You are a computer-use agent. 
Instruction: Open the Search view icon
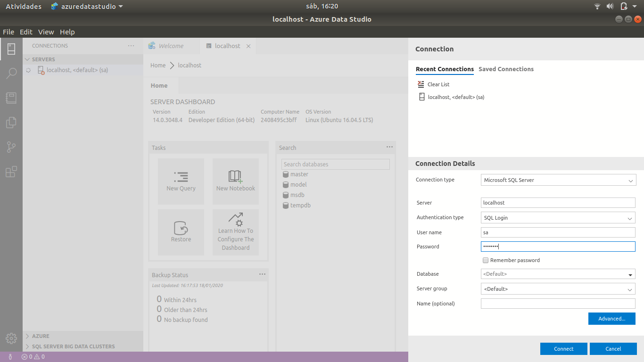click(11, 73)
